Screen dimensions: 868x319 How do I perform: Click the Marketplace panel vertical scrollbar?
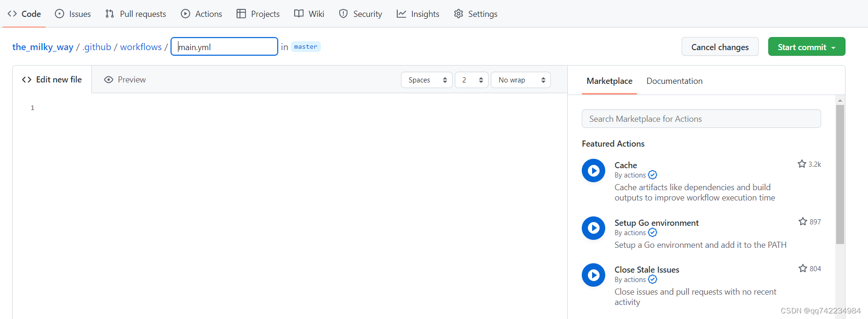[x=840, y=174]
